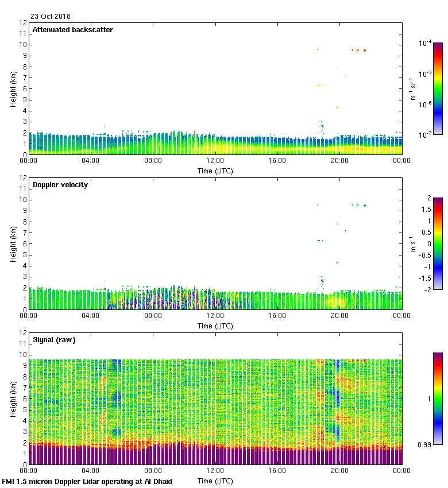
Task: Click the 20:00 tick label under Doppler velocity plot
Action: [x=339, y=316]
